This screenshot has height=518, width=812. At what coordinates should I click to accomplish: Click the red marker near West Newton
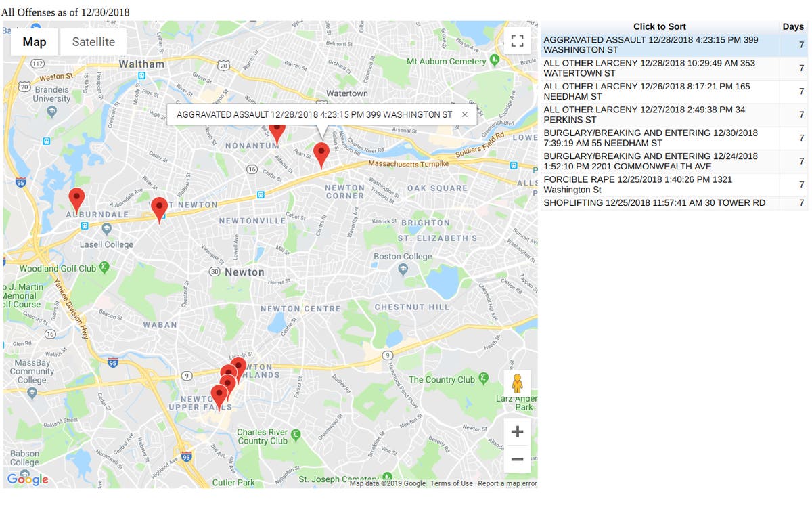tap(159, 209)
